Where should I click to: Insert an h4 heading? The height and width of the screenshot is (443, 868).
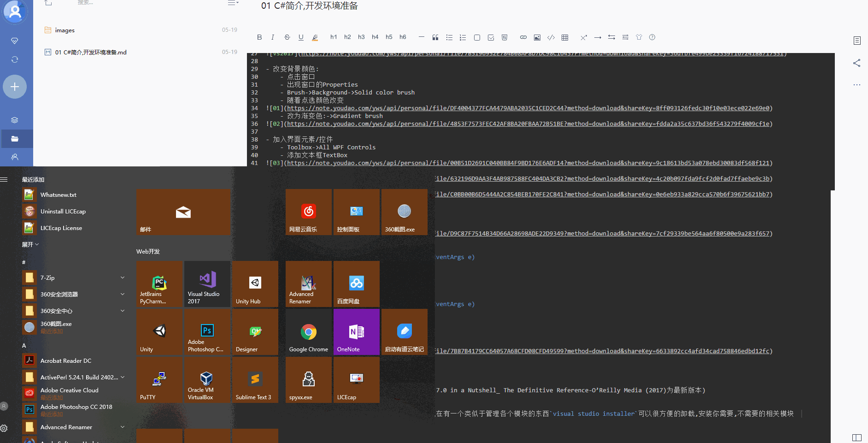[x=375, y=37]
